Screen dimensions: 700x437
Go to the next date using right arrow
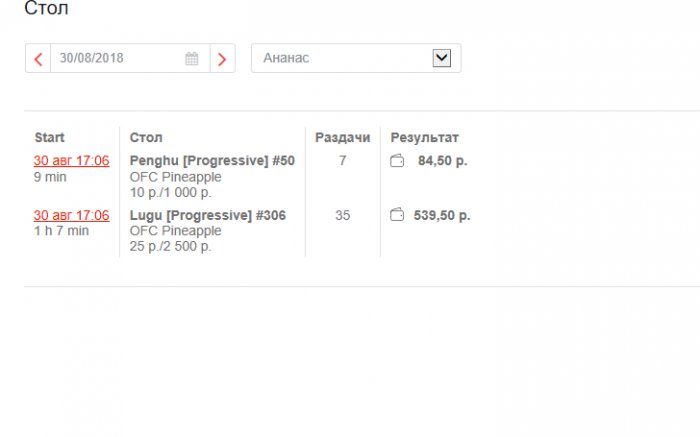(x=222, y=59)
